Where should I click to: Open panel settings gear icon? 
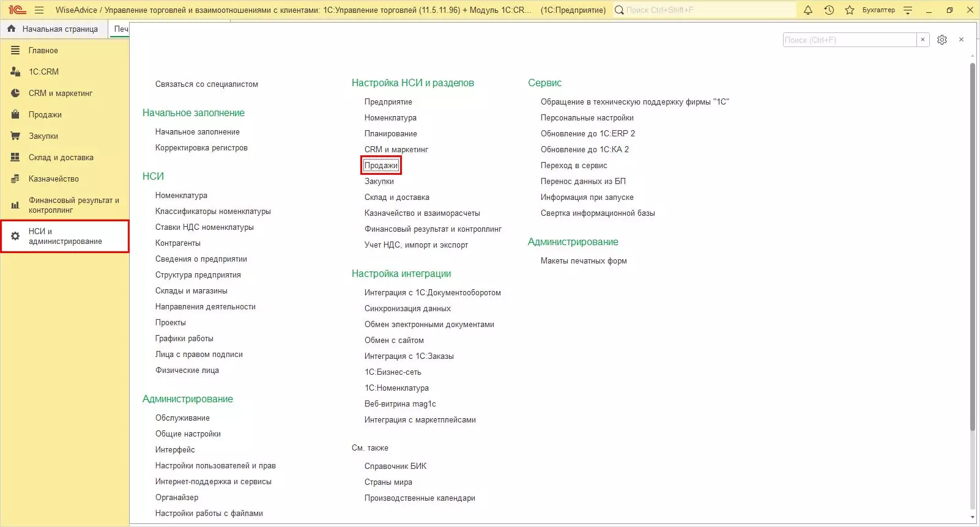942,40
